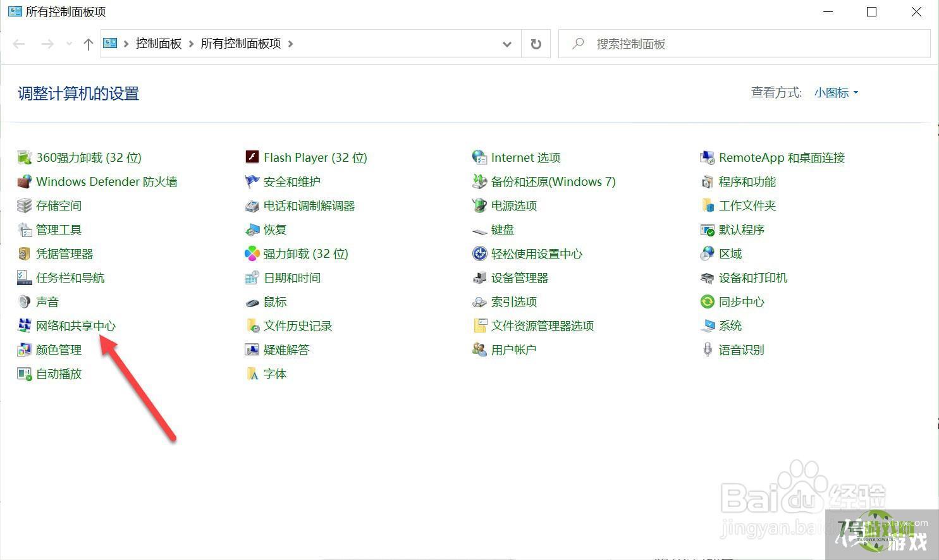Click the 区域 globe icon
The image size is (939, 560).
coord(707,253)
